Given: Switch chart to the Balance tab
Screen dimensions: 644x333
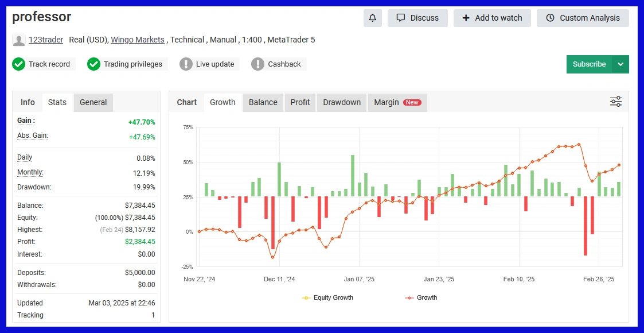Looking at the screenshot, I should 263,102.
